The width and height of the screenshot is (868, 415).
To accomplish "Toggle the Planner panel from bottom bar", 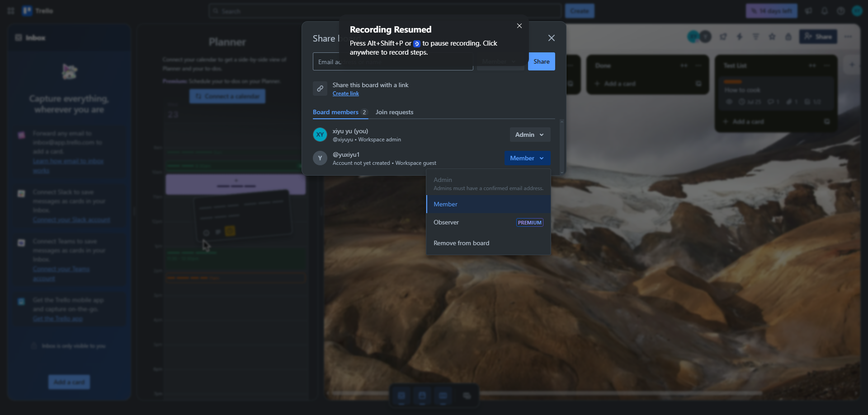I will coord(422,396).
